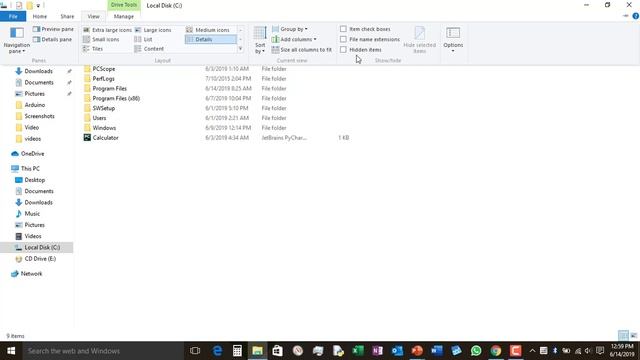Select the PCScope folder
The image size is (640, 360).
[x=104, y=69]
